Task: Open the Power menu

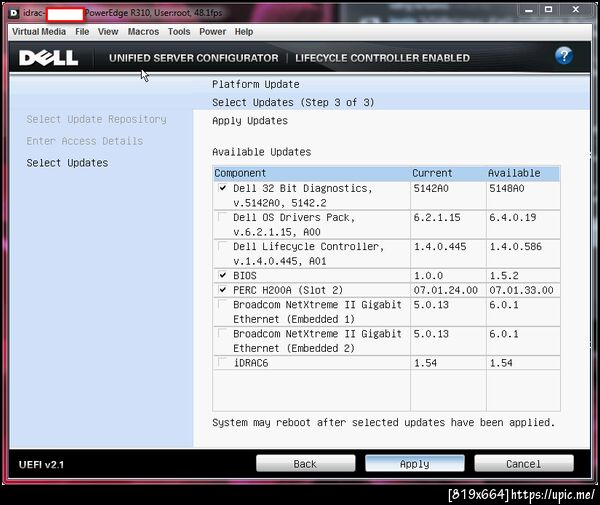Action: pyautogui.click(x=212, y=32)
